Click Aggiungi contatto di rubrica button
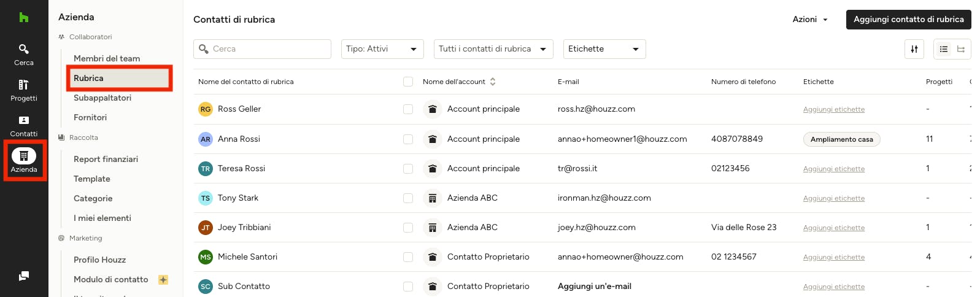Viewport: 980px width, 297px height. pyautogui.click(x=909, y=20)
